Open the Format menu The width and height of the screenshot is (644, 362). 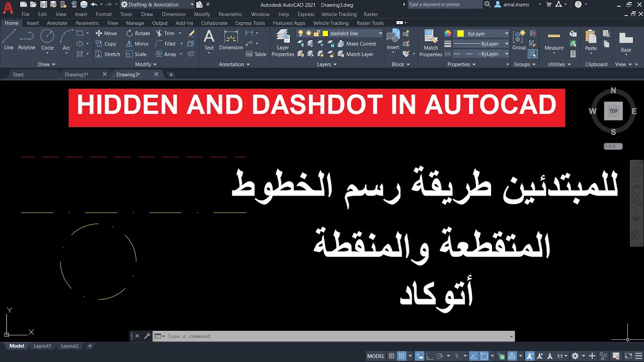click(104, 14)
